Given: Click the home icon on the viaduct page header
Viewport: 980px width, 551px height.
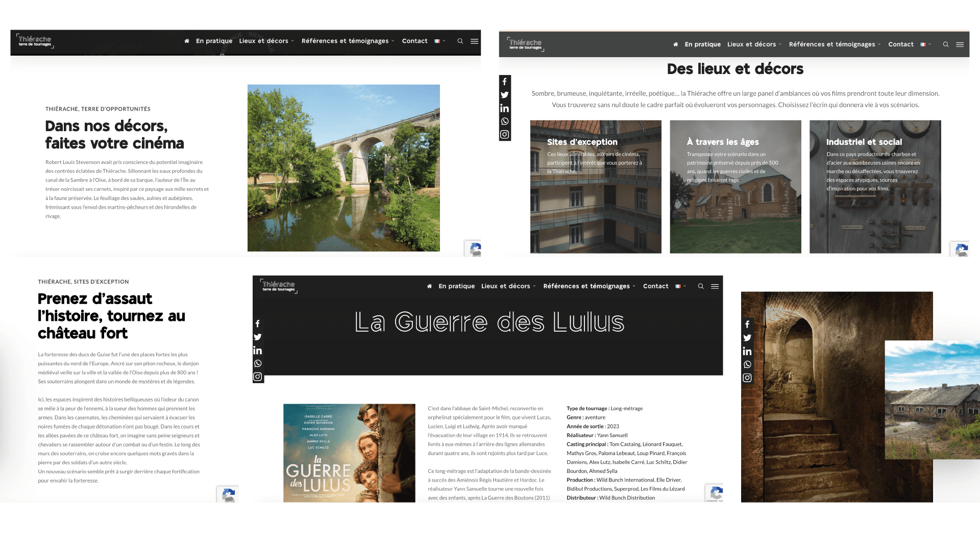Looking at the screenshot, I should coord(187,41).
